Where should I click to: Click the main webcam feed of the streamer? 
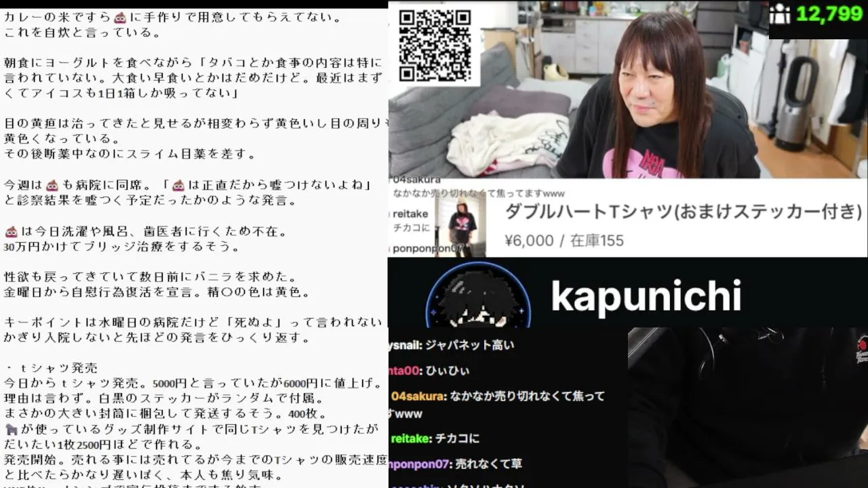click(628, 89)
